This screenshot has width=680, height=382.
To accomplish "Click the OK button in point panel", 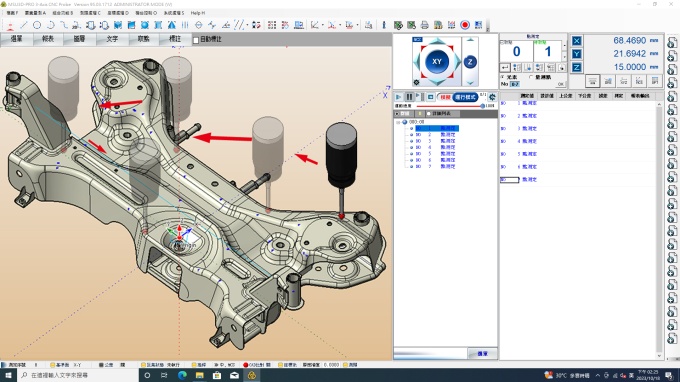I will click(560, 84).
